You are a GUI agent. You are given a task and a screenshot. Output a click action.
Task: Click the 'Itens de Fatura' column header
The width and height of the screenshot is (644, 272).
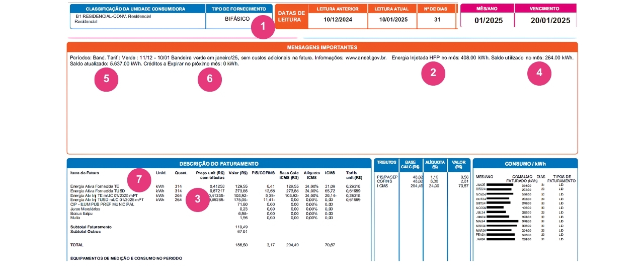(x=85, y=173)
